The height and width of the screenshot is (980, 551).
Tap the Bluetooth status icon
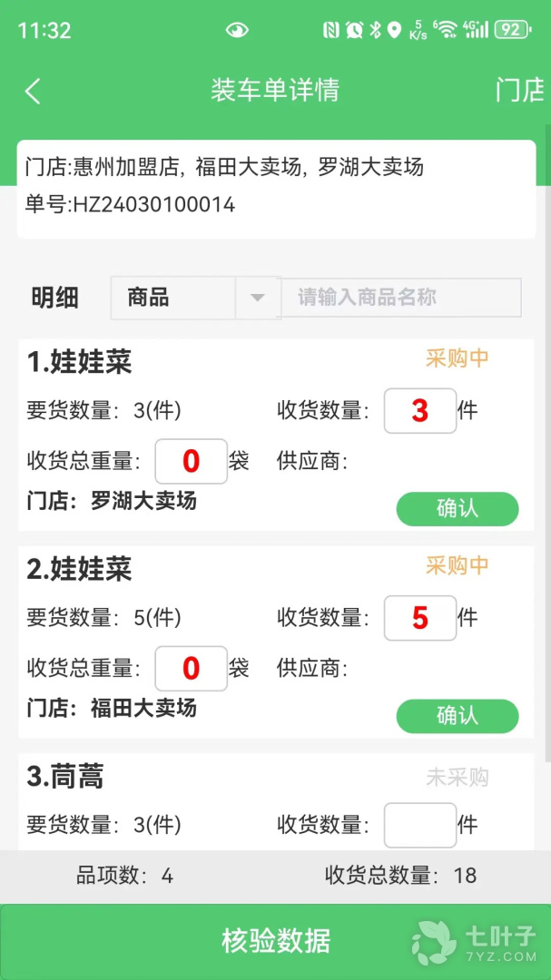point(375,30)
